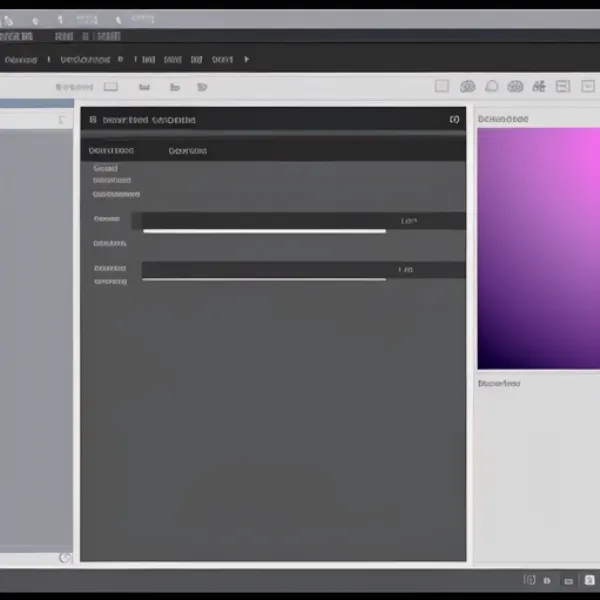Click the first text button in the top toolbar

pyautogui.click(x=20, y=60)
